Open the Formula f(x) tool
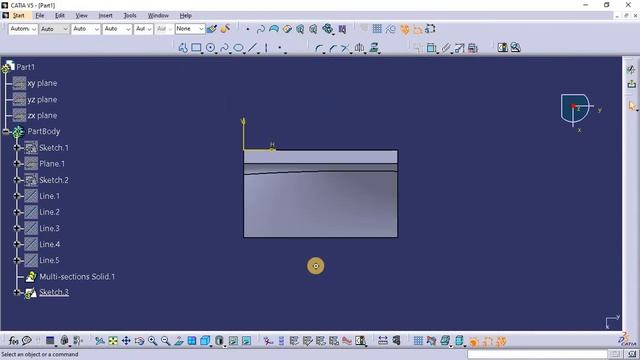This screenshot has height=360, width=640. coord(13,340)
